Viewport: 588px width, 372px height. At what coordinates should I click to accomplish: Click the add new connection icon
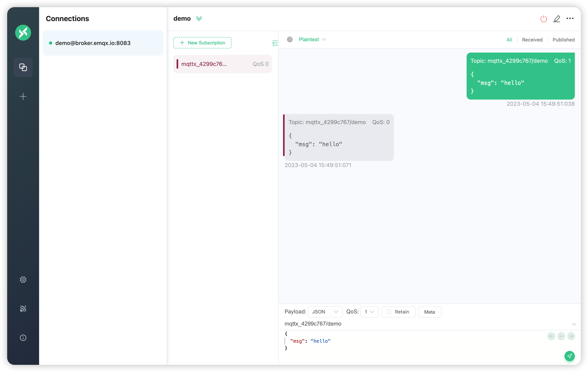click(24, 96)
